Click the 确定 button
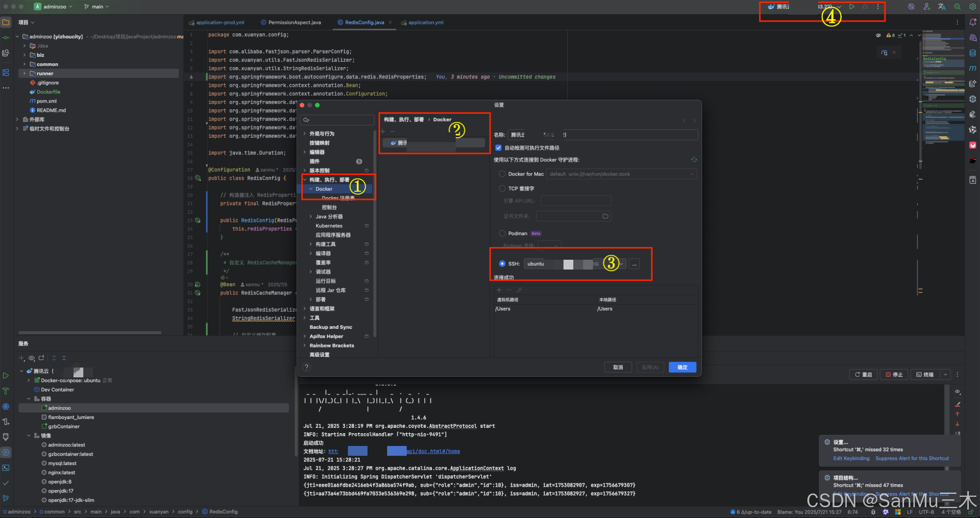This screenshot has width=980, height=518. coord(683,367)
